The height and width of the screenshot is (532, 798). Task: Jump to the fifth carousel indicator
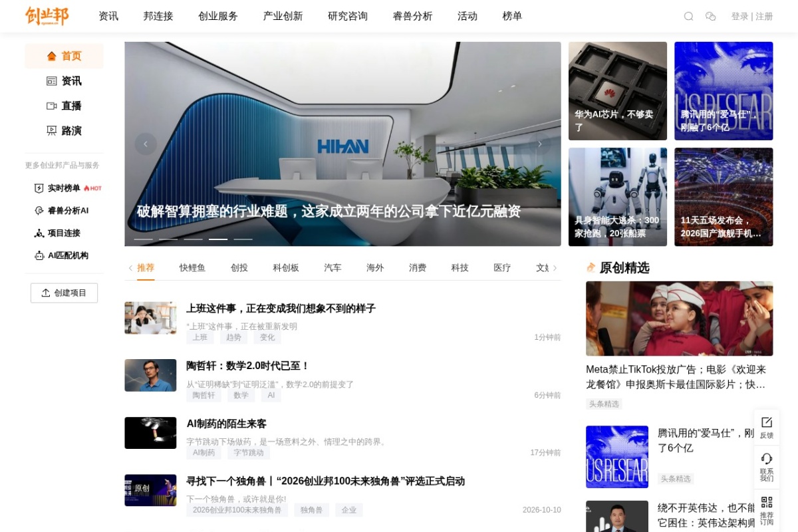pyautogui.click(x=243, y=239)
